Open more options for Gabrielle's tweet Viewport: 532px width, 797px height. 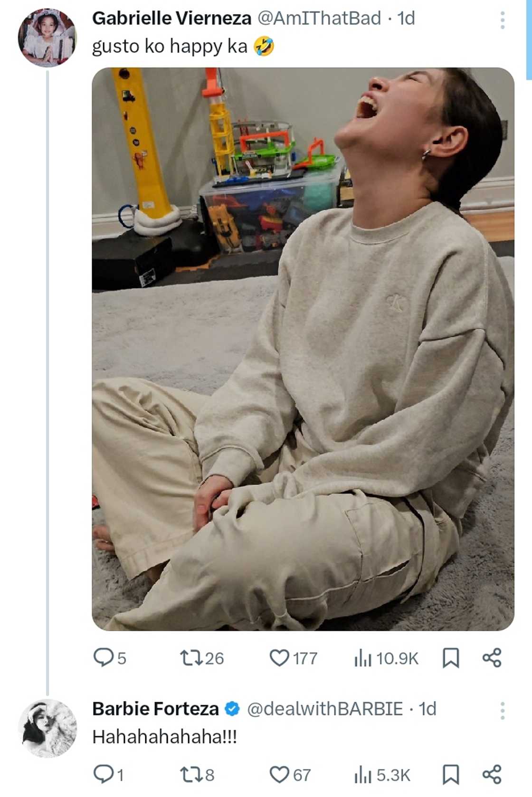coord(502,20)
